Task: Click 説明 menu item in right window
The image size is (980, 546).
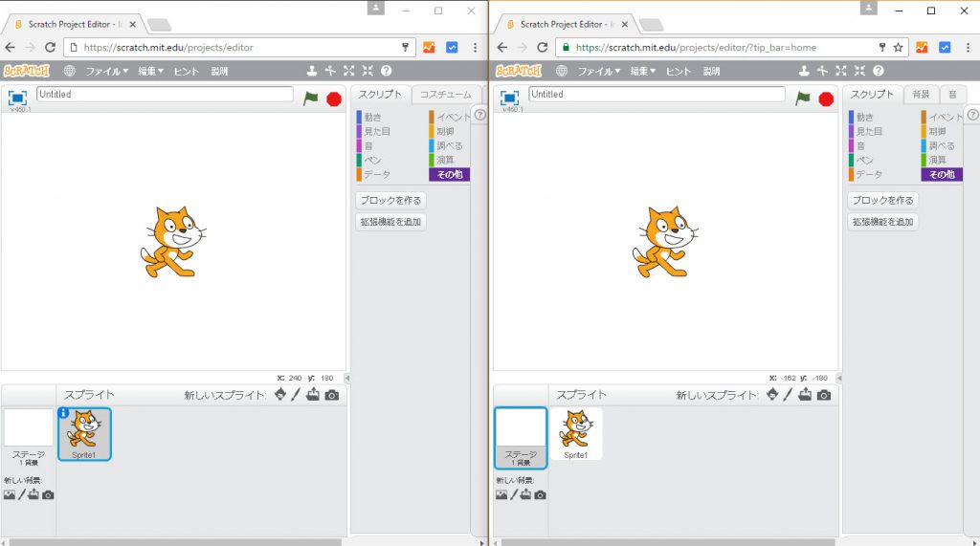Action: 711,71
